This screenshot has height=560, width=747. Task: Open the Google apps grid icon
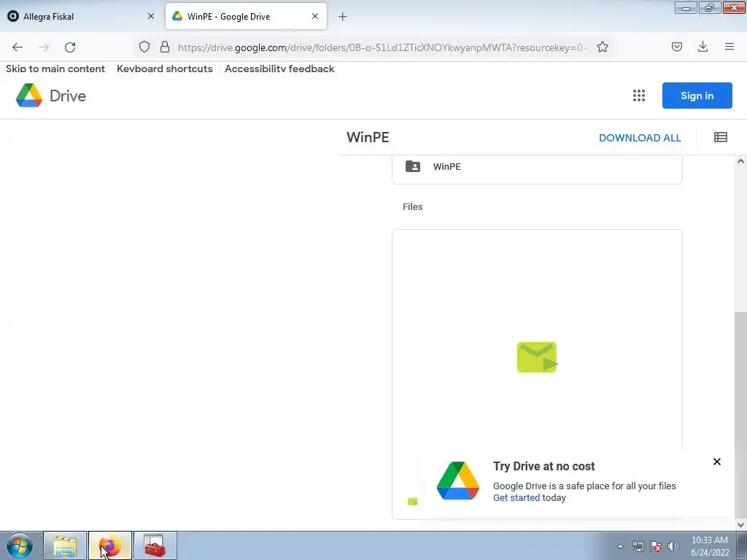tap(639, 96)
